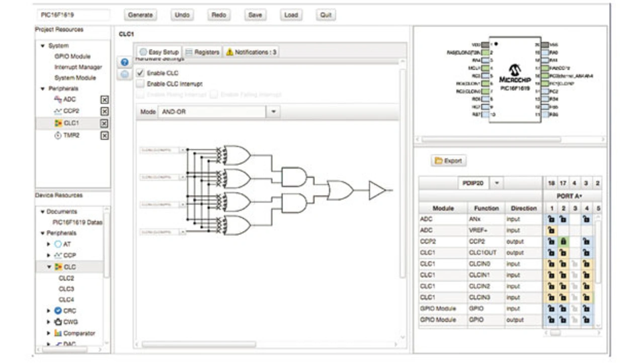This screenshot has width=644, height=363.
Task: Remove TMR2 with its X icon
Action: [x=104, y=135]
